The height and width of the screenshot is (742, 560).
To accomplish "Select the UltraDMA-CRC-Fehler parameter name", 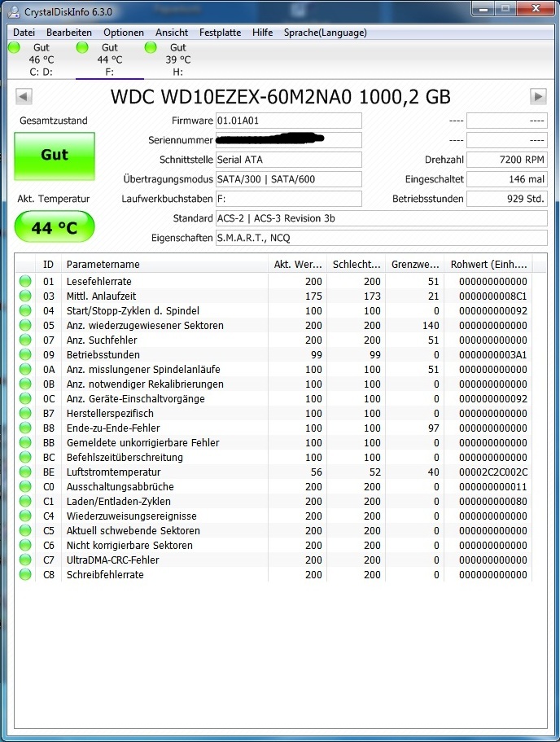I will pyautogui.click(x=112, y=560).
